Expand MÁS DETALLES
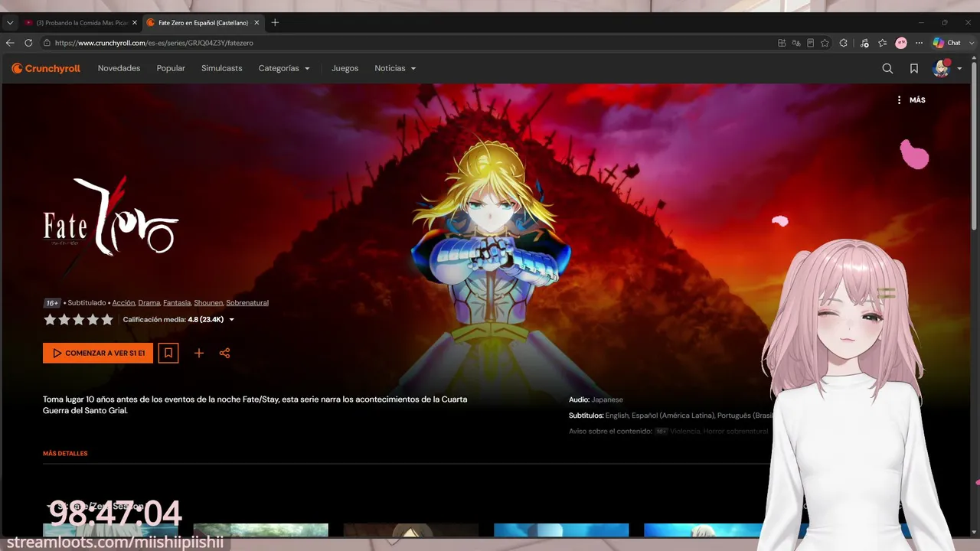This screenshot has width=980, height=551. tap(65, 454)
